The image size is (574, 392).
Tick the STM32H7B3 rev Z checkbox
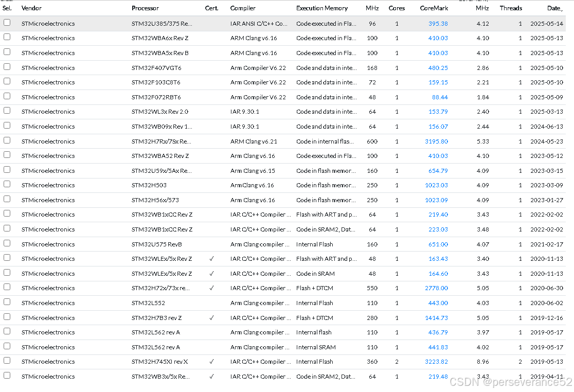pyautogui.click(x=7, y=317)
